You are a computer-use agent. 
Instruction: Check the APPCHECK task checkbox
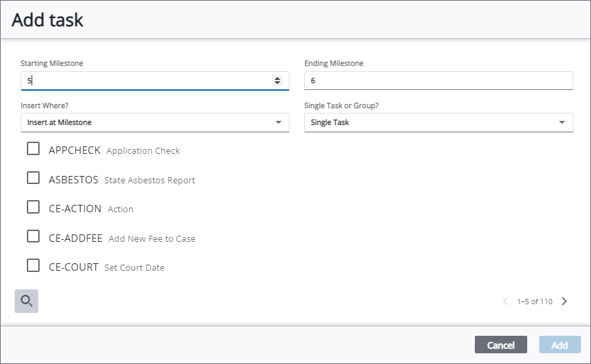coord(33,148)
